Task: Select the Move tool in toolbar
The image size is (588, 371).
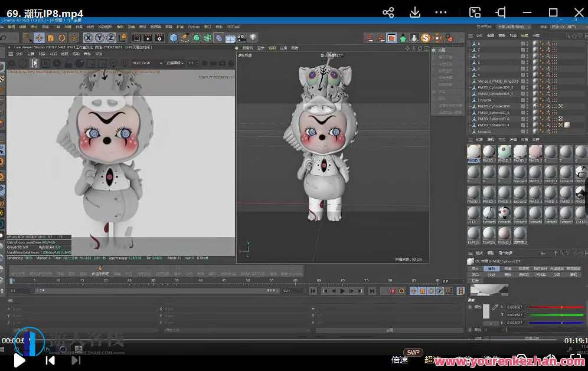Action: [39, 38]
